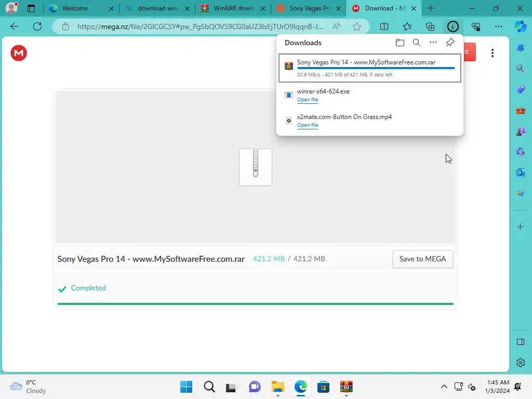
Task: Open sidebar Outlook icon
Action: point(521,172)
